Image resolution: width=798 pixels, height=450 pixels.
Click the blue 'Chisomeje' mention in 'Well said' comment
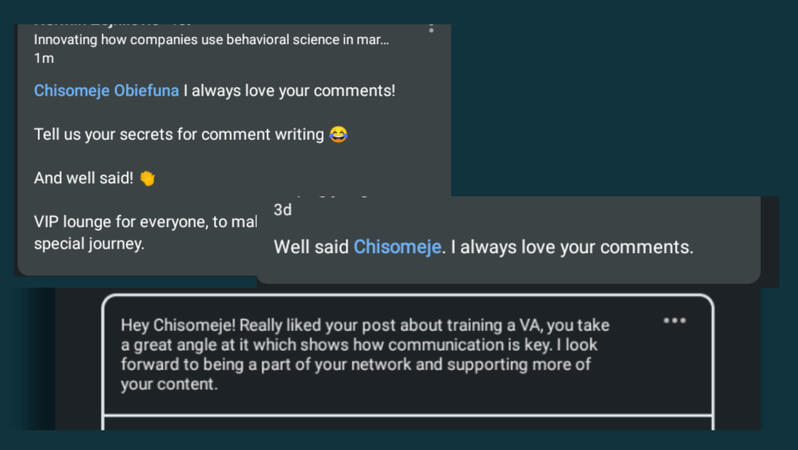point(397,246)
